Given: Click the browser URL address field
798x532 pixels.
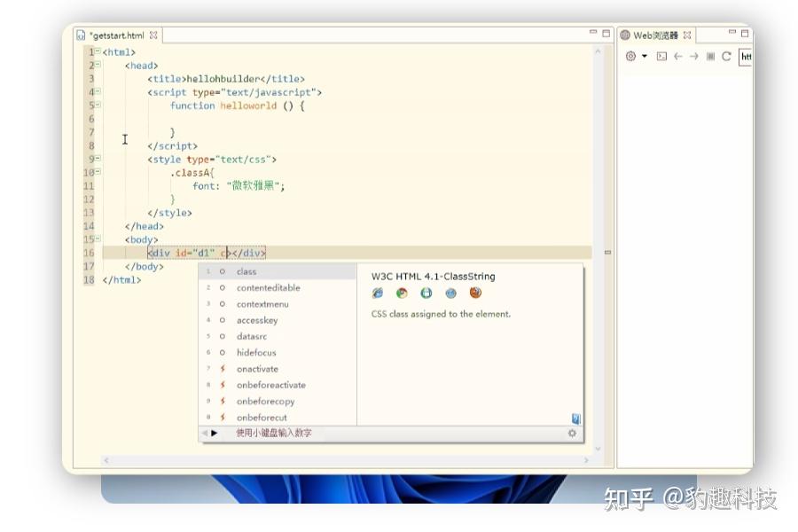Looking at the screenshot, I should [746, 57].
